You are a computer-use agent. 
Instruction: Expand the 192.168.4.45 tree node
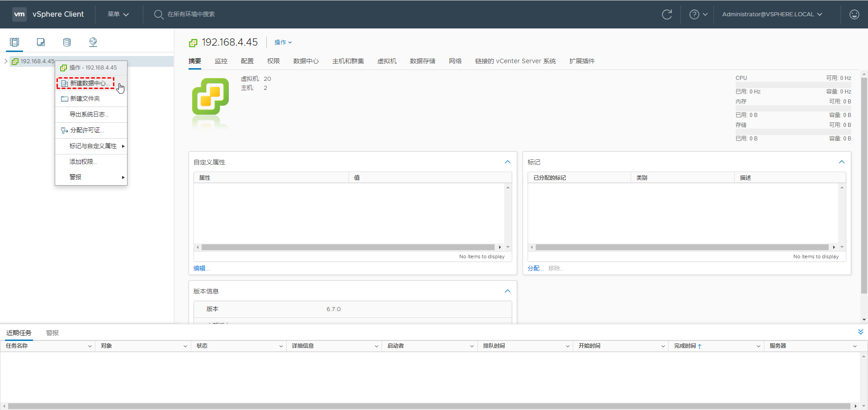point(6,61)
